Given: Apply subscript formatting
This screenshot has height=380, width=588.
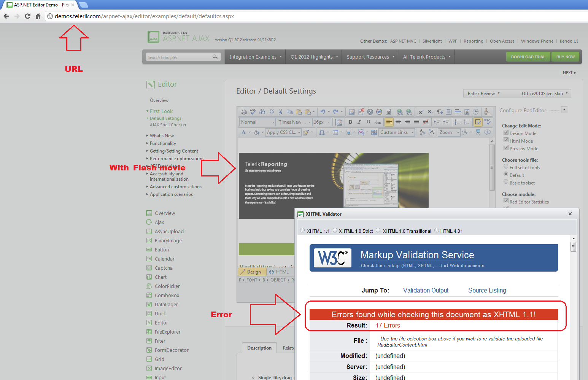Looking at the screenshot, I should [430, 112].
